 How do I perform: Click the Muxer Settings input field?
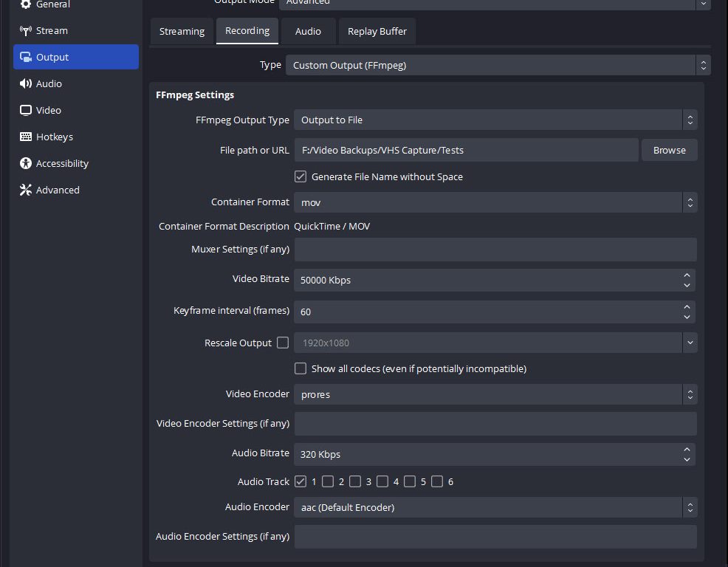tap(495, 250)
